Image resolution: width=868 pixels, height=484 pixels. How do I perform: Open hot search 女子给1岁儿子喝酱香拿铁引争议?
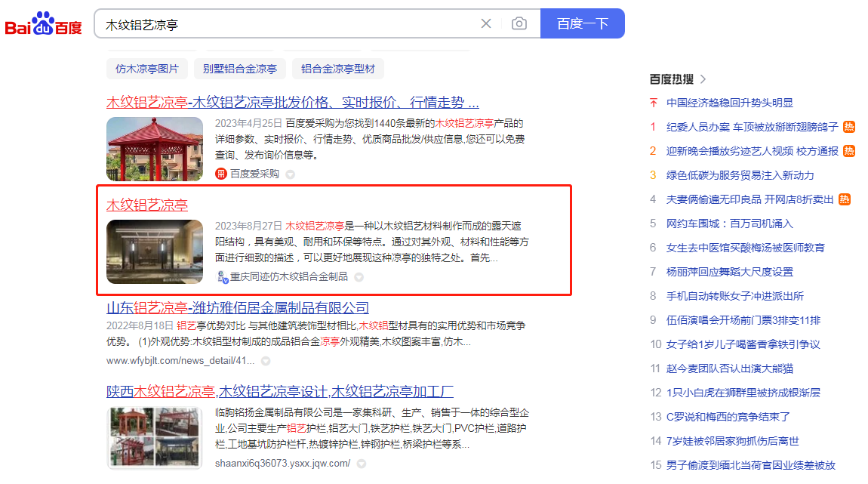pos(743,344)
